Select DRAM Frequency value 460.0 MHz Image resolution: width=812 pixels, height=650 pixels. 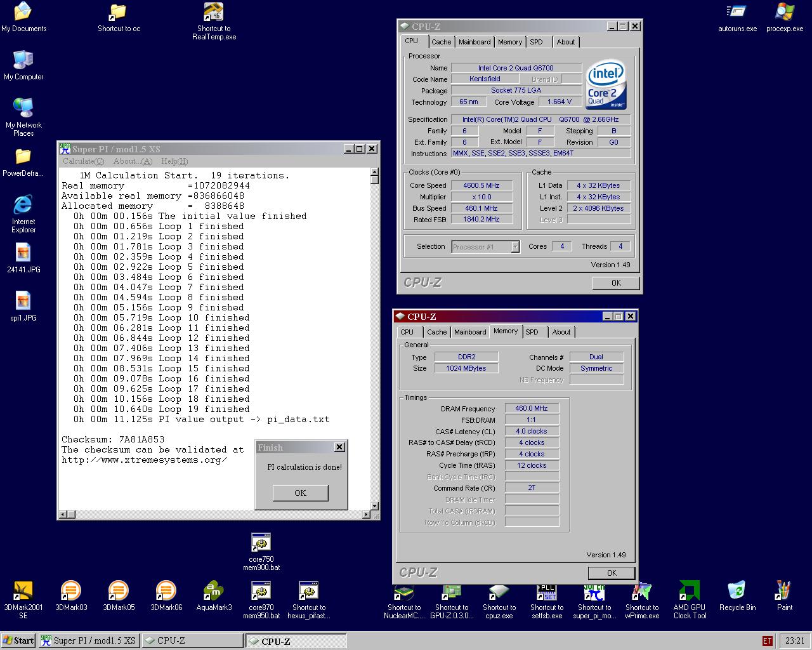pos(532,408)
